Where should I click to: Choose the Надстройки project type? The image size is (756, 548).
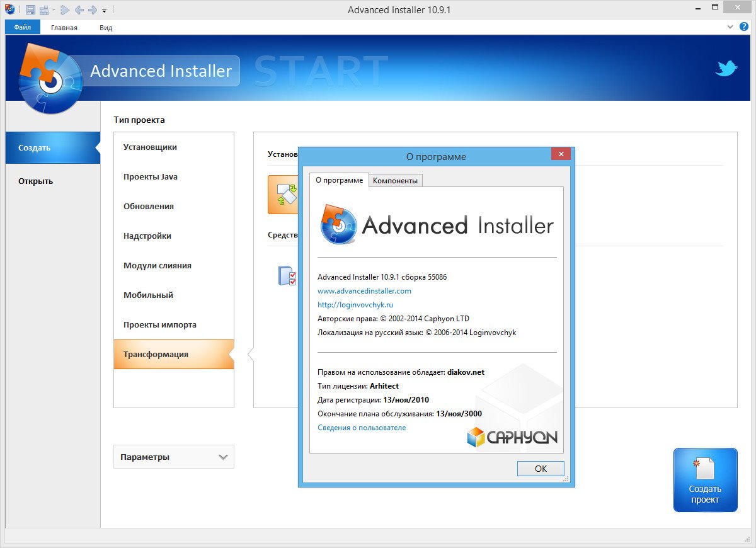coord(174,236)
